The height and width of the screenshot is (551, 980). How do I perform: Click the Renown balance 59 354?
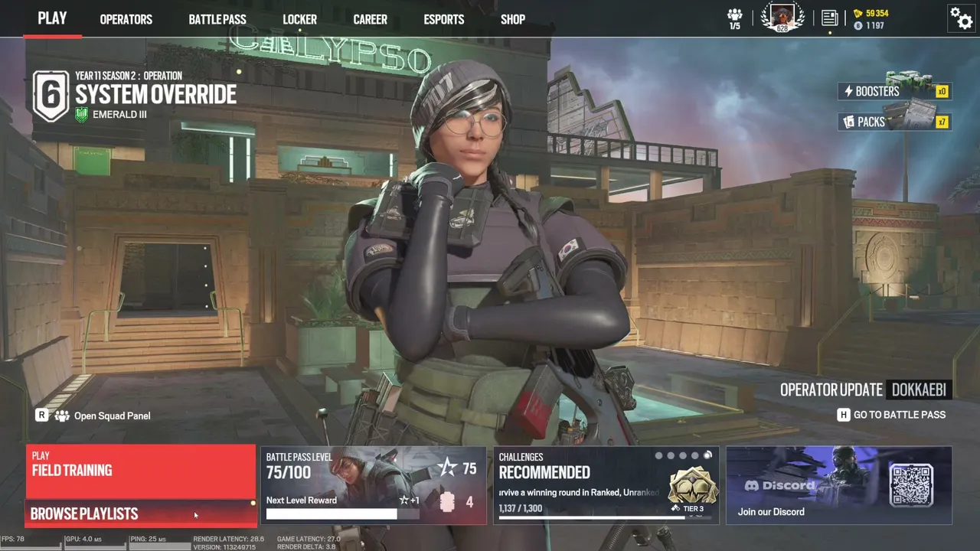[877, 13]
